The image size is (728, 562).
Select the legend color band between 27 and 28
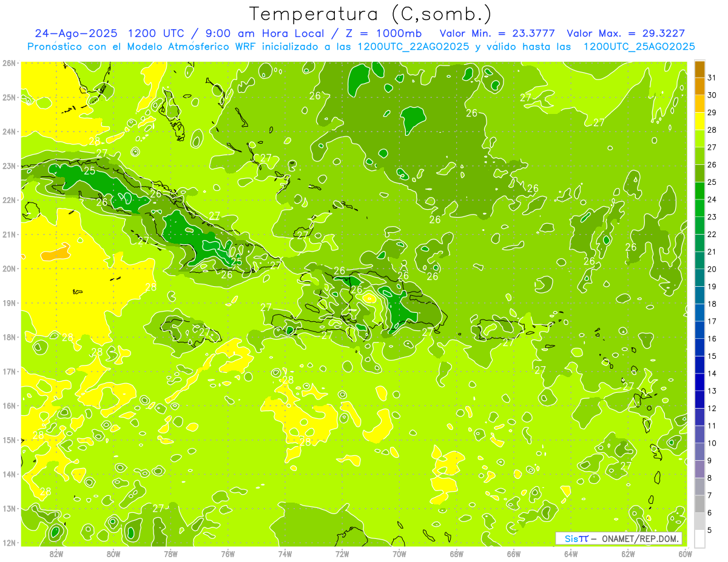pyautogui.click(x=699, y=139)
